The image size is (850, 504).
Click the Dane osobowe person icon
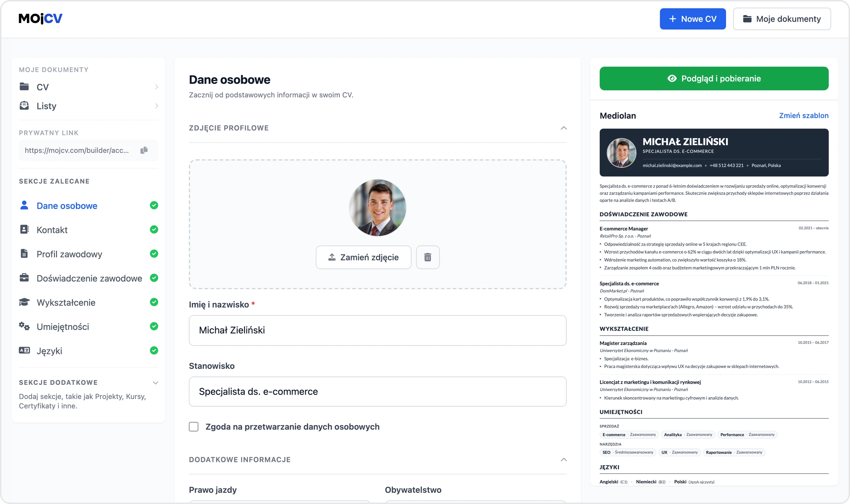(x=24, y=205)
